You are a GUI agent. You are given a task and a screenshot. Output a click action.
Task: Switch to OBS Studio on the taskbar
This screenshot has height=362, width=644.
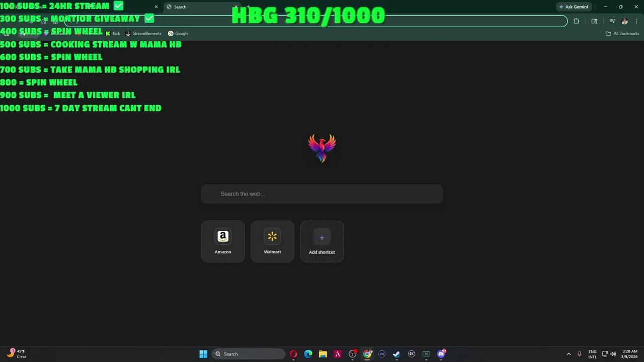(x=353, y=354)
